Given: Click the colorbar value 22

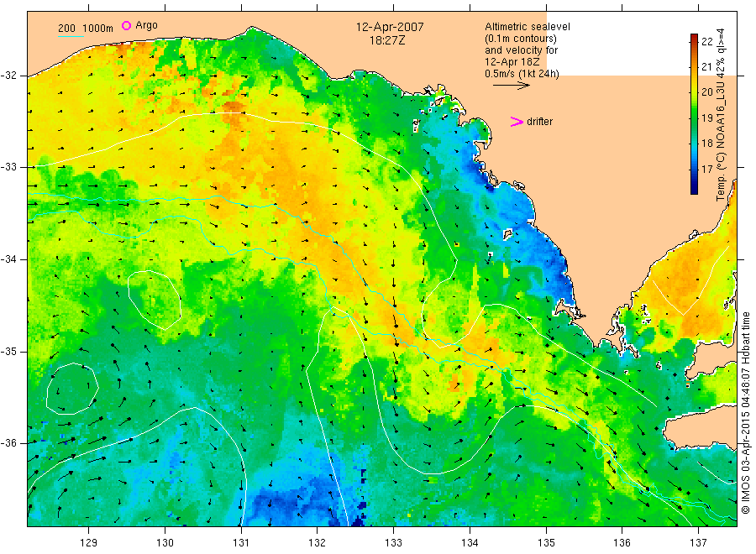Looking at the screenshot, I should click(x=706, y=41).
